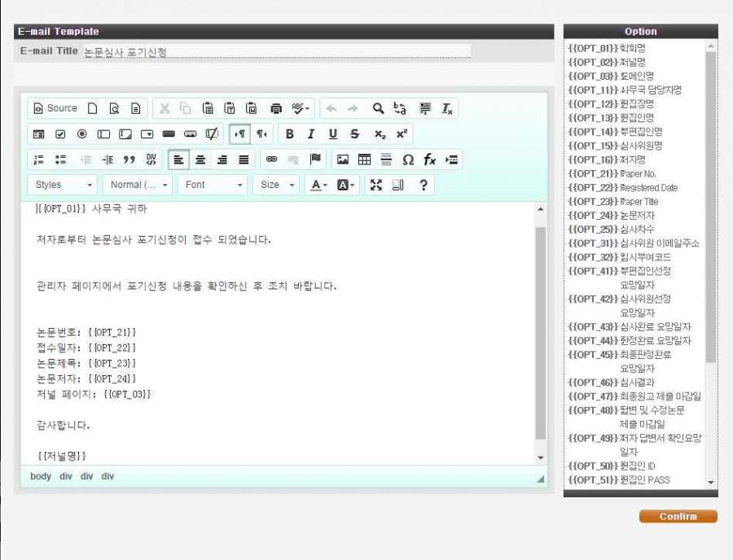The width and height of the screenshot is (733, 560).
Task: Insert a button form element
Action: [x=169, y=134]
